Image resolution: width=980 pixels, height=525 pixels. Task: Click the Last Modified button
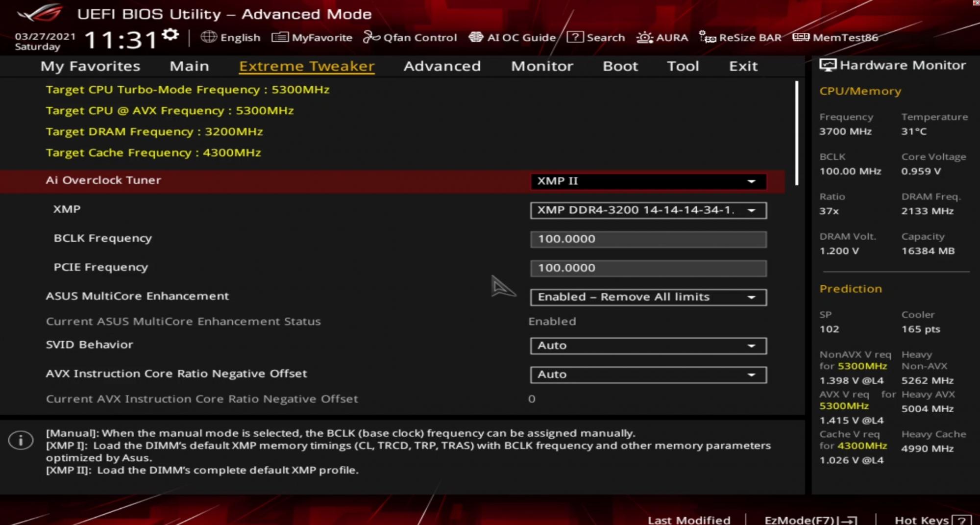(x=689, y=520)
